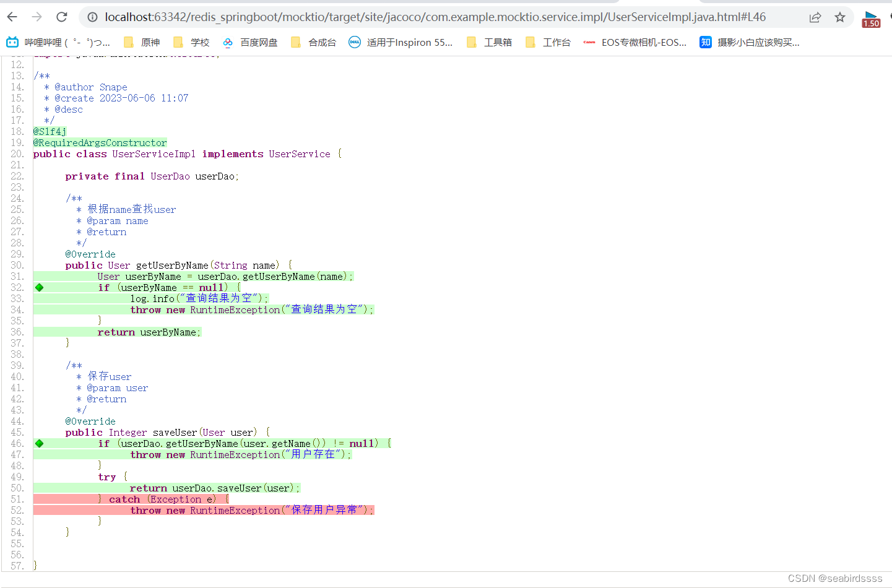Image resolution: width=892 pixels, height=588 pixels.
Task: Open the 哔哩哔哩 bookmark
Action: 58,42
